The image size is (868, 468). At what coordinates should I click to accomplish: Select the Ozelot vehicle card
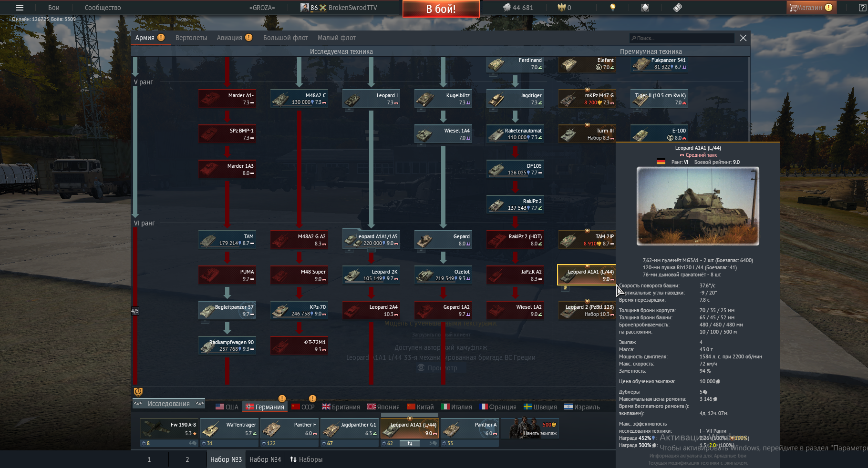click(443, 275)
